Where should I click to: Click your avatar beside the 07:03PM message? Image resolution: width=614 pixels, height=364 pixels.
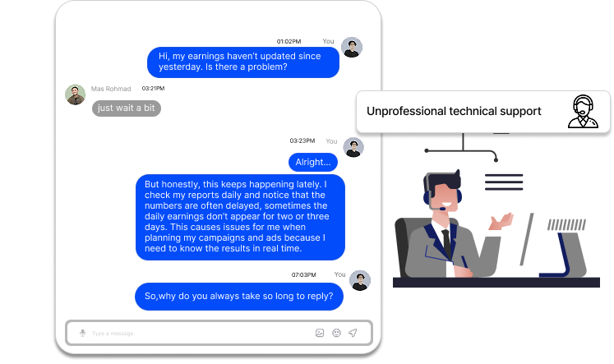coord(360,281)
